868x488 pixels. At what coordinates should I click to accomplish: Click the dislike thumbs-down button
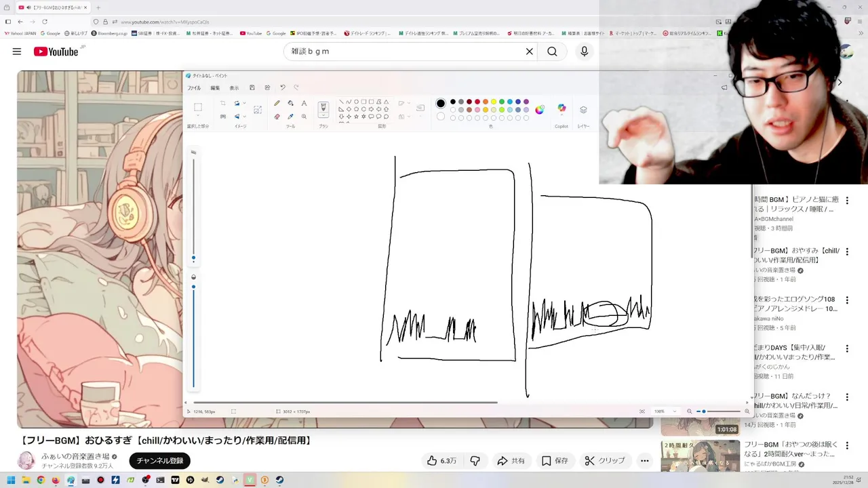(x=475, y=460)
